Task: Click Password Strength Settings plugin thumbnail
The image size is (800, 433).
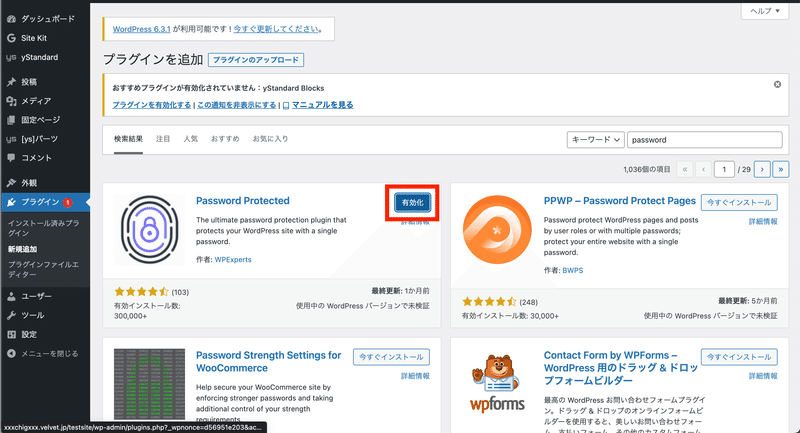Action: (149, 385)
